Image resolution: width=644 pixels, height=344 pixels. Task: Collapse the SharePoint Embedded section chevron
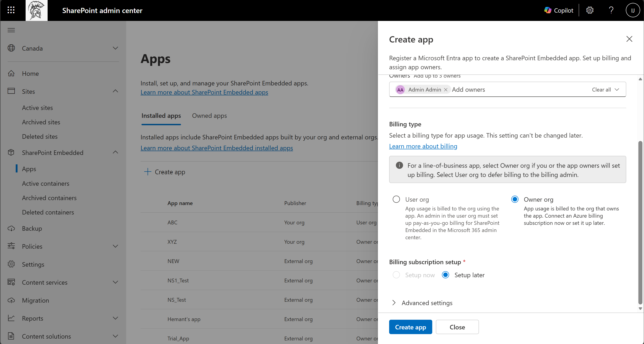coord(115,152)
